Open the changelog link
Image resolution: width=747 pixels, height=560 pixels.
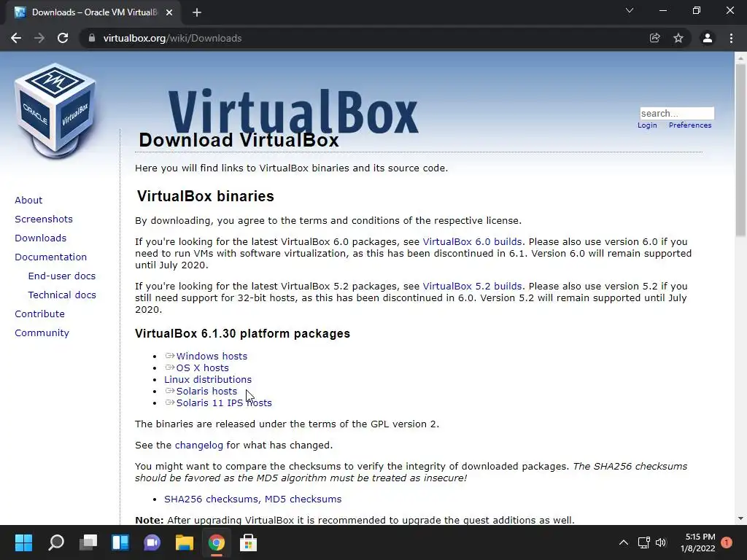[198, 446]
